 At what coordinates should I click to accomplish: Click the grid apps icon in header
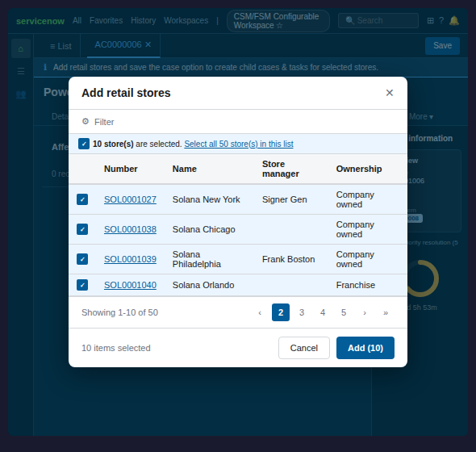click(x=430, y=21)
